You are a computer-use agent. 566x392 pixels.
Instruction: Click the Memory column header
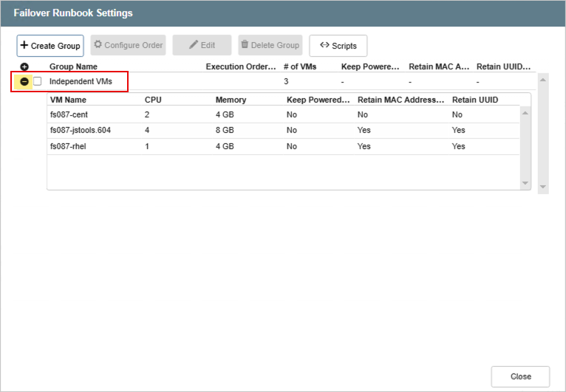coord(231,100)
